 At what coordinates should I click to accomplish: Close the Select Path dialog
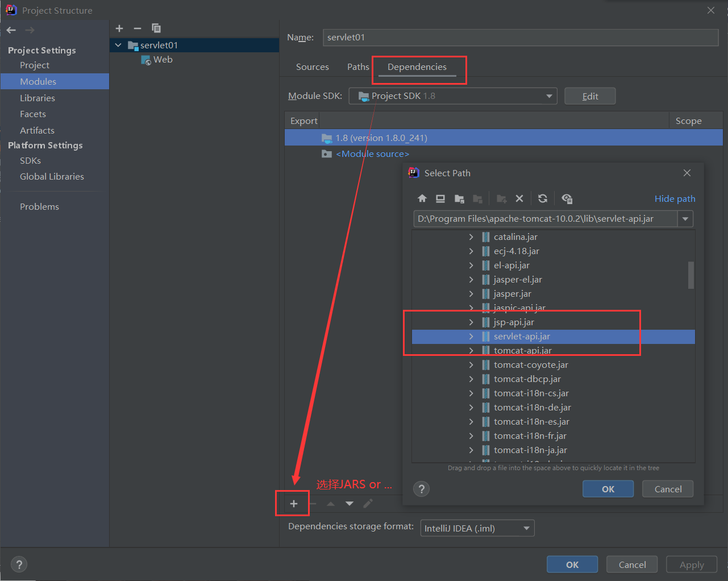pos(687,173)
